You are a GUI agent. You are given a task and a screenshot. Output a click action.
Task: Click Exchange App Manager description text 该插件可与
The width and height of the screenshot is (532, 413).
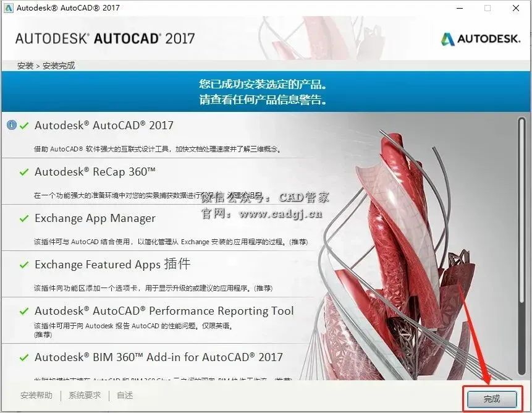tap(171, 242)
